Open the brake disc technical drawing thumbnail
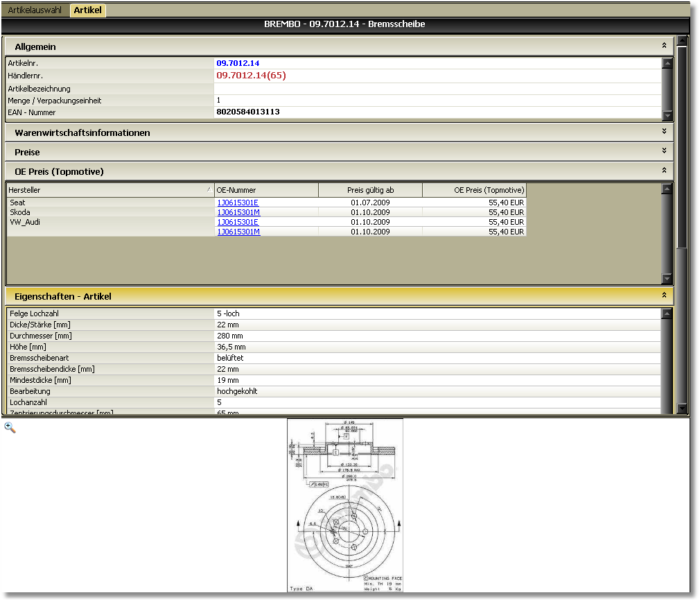700x602 pixels. [345, 505]
